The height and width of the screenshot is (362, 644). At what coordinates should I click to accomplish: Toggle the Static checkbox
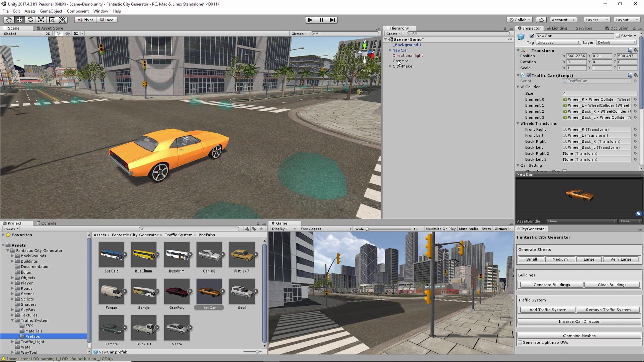tap(618, 36)
